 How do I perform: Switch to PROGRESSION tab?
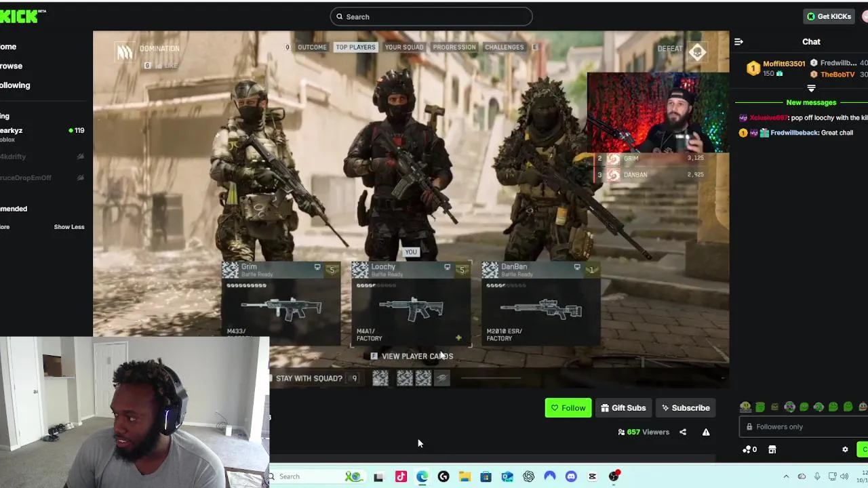pyautogui.click(x=454, y=47)
